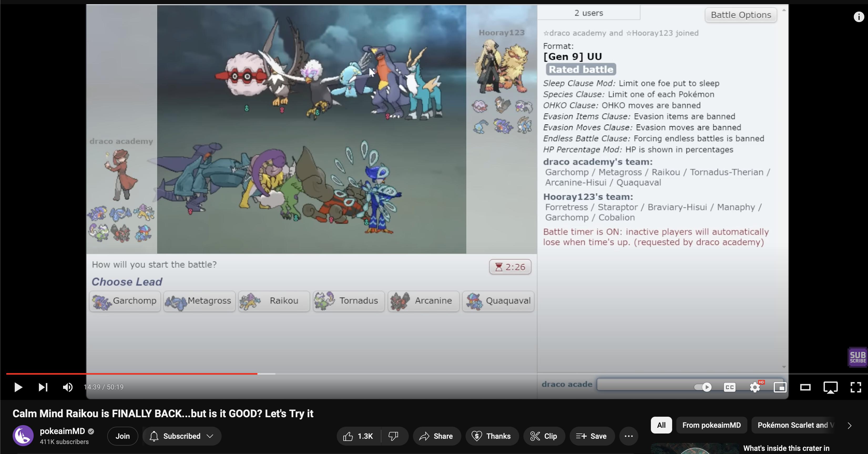The width and height of the screenshot is (868, 454).
Task: Select the All filter chip
Action: [x=661, y=425]
